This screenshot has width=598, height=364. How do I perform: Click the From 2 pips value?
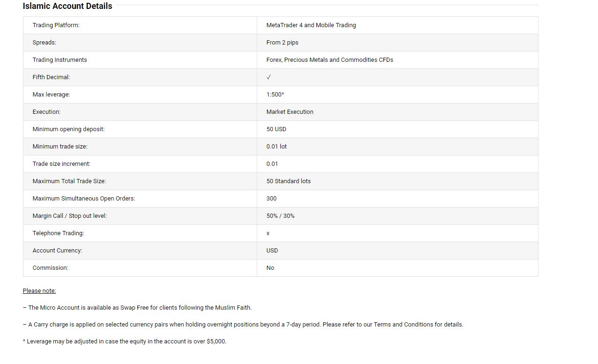coord(282,43)
